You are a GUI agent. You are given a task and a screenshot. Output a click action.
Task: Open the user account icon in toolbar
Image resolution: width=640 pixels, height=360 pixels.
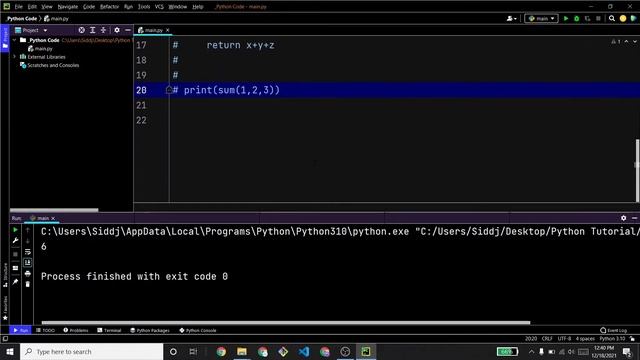(511, 18)
